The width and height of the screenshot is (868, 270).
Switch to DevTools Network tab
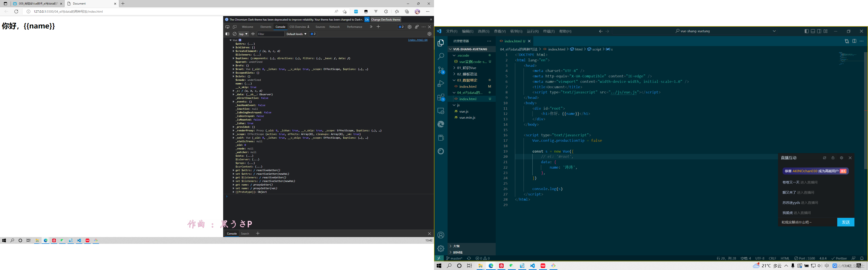[334, 27]
